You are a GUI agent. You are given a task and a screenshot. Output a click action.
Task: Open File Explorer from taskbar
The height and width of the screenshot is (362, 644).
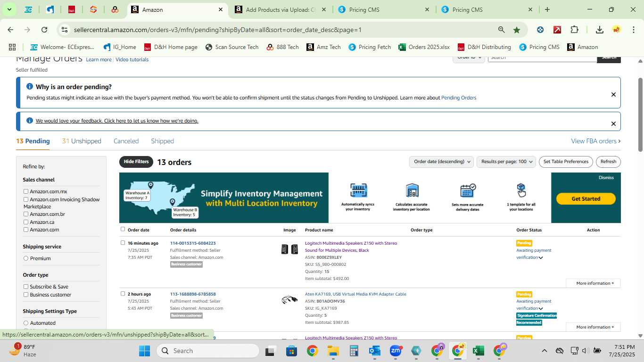coord(333,351)
